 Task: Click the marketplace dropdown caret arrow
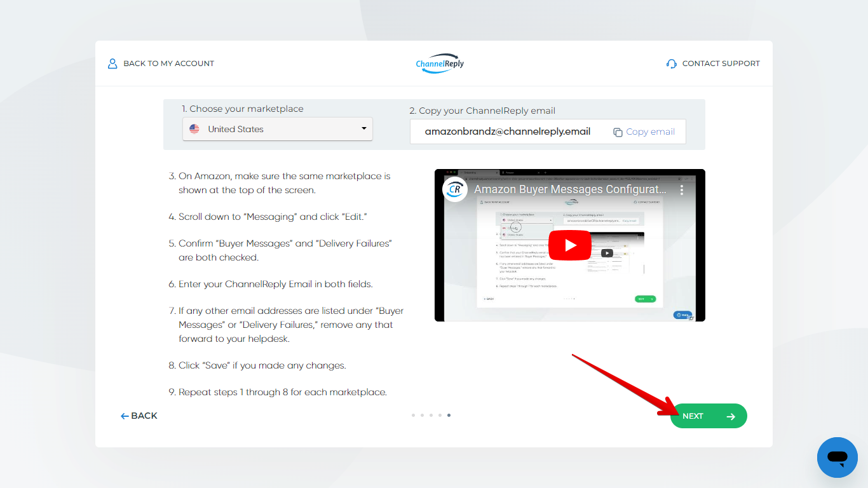coord(364,128)
